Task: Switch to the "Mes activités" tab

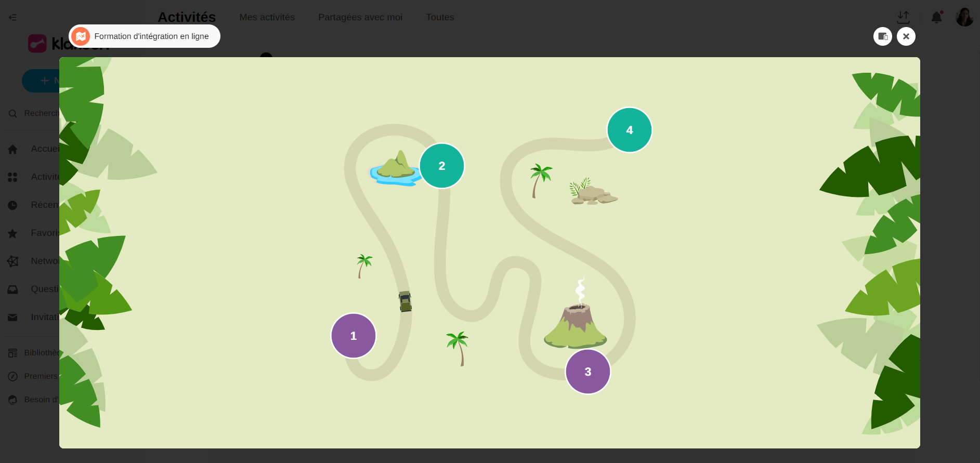Action: [267, 17]
